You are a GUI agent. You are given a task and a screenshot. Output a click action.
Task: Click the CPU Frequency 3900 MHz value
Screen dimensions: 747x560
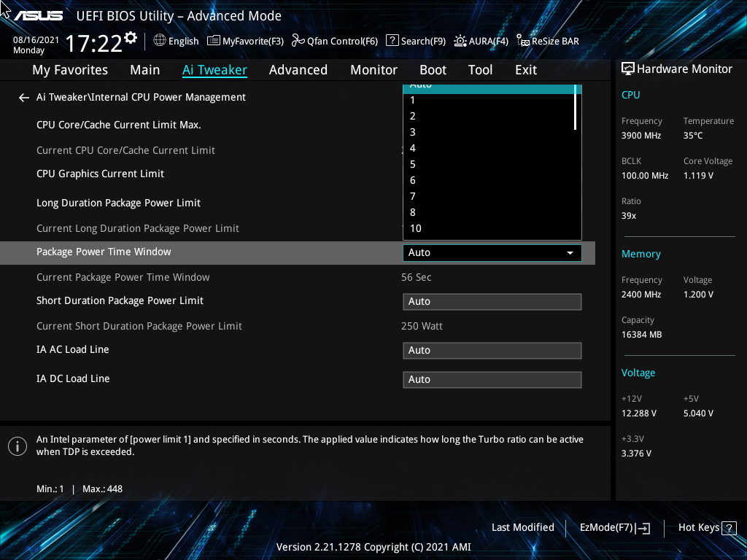point(641,136)
